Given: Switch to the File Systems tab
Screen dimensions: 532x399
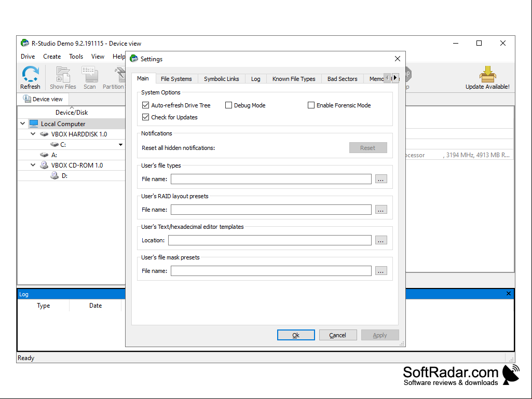Looking at the screenshot, I should 176,79.
